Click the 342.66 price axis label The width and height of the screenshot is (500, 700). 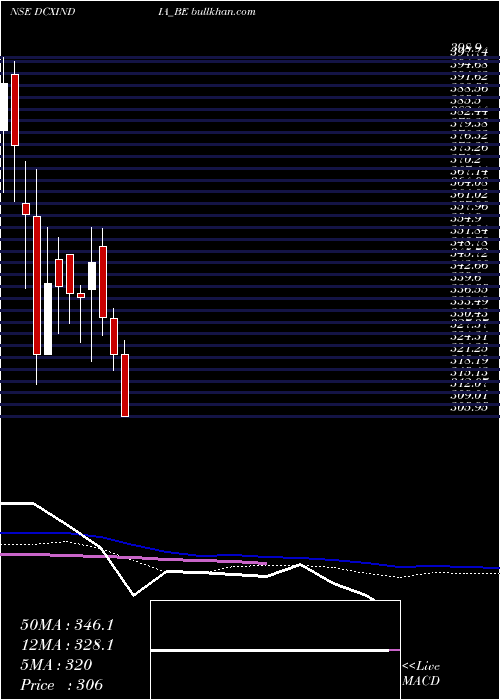[x=468, y=266]
